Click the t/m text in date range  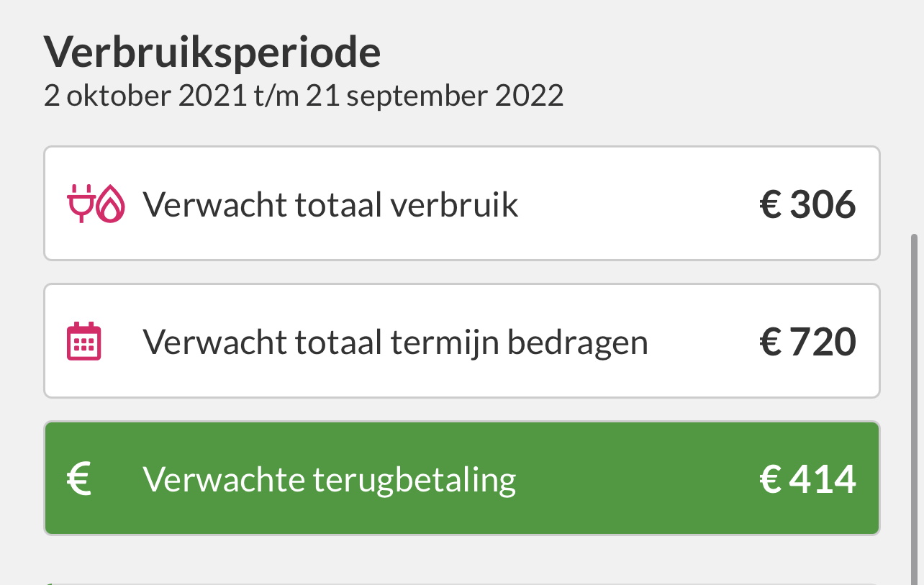click(276, 96)
